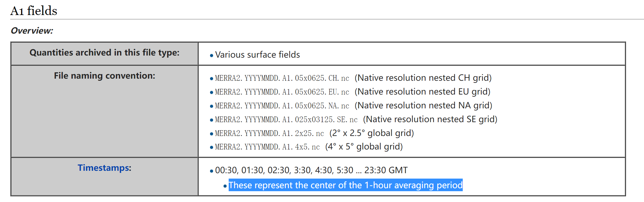
Task: Click the nested NA grid description
Action: coord(423,106)
